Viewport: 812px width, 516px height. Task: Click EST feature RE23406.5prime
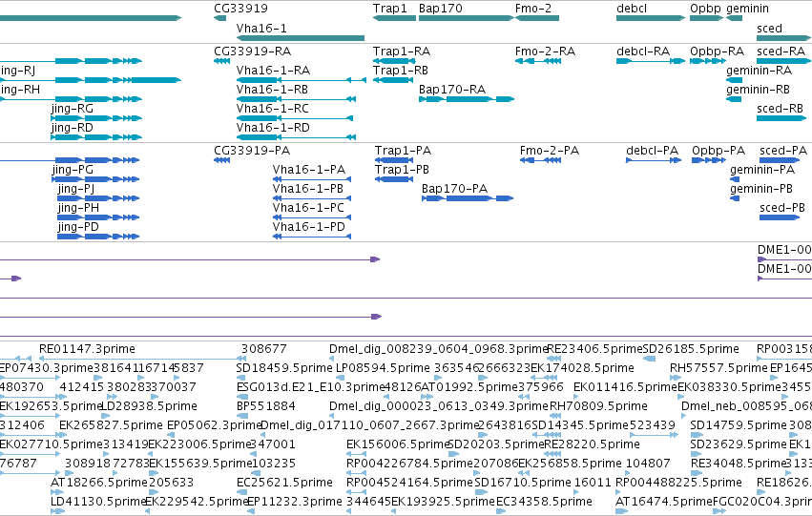click(594, 349)
